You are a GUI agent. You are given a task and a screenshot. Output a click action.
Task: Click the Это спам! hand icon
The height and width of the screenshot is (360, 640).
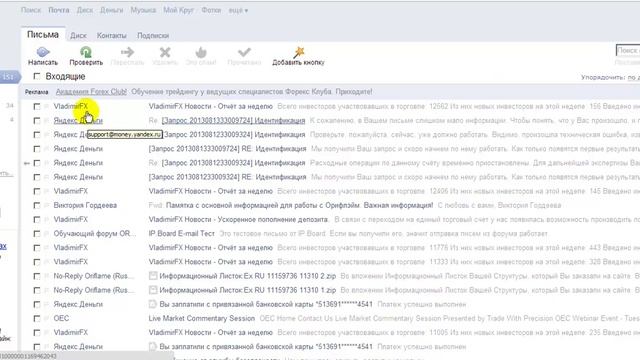pos(201,52)
